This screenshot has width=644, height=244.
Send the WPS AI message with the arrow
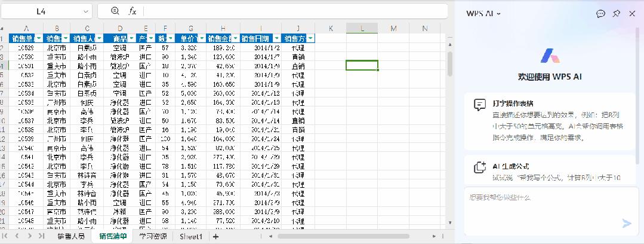pyautogui.click(x=627, y=224)
